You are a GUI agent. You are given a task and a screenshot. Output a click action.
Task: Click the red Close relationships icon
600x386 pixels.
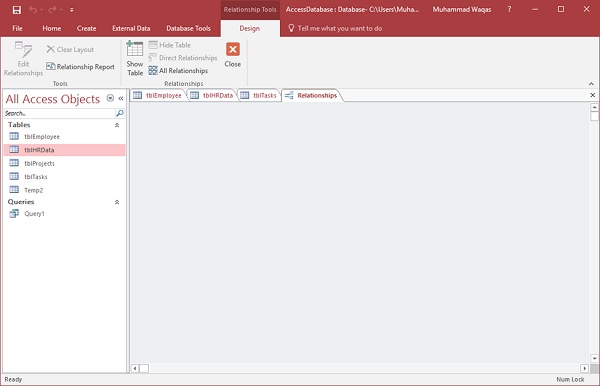233,49
